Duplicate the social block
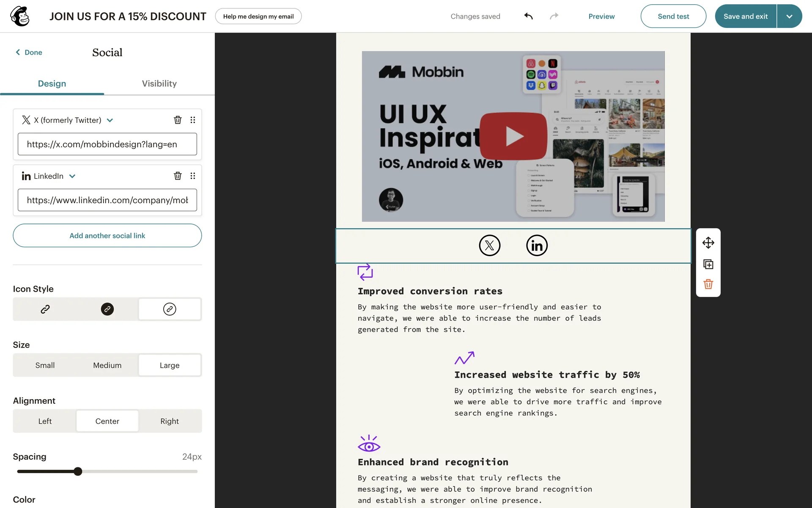This screenshot has width=812, height=508. point(708,265)
